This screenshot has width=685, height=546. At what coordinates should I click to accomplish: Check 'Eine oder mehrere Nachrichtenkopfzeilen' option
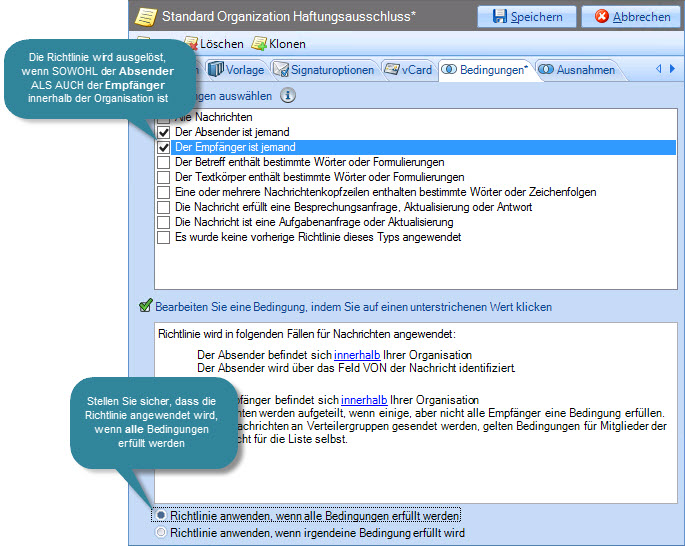point(163,192)
